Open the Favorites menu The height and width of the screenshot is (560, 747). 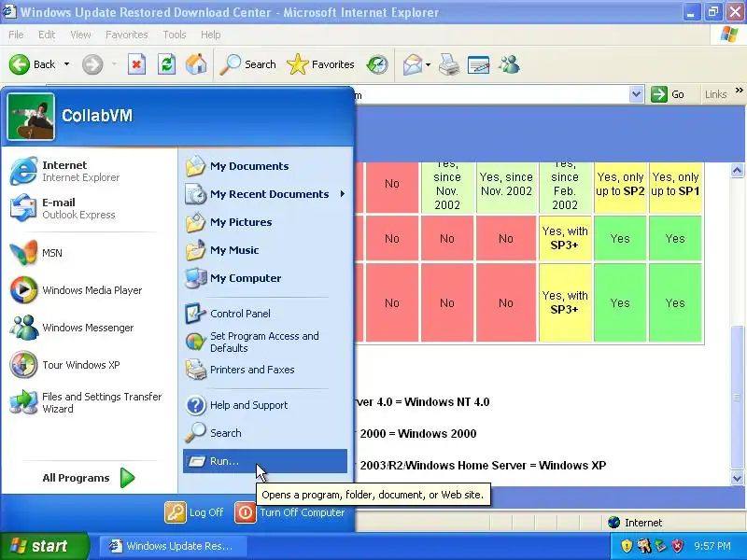127,35
